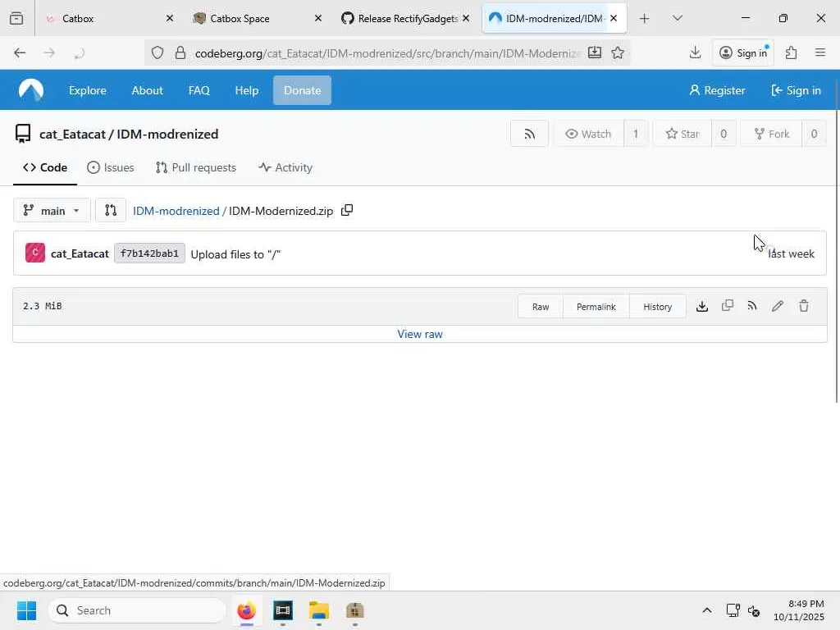This screenshot has height=630, width=840.
Task: Open cat_Eatacat author link in commit row
Action: click(x=80, y=253)
